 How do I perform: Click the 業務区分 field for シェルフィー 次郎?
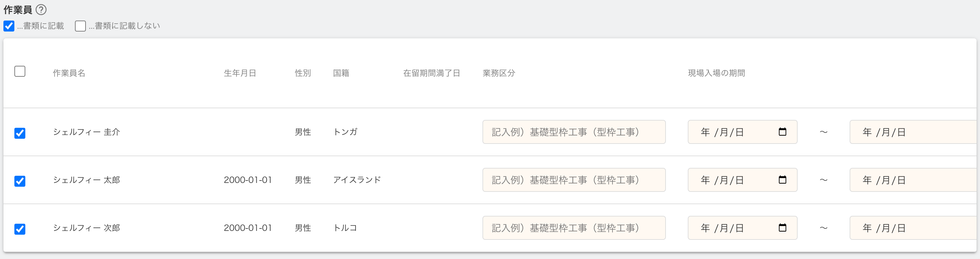(x=574, y=228)
